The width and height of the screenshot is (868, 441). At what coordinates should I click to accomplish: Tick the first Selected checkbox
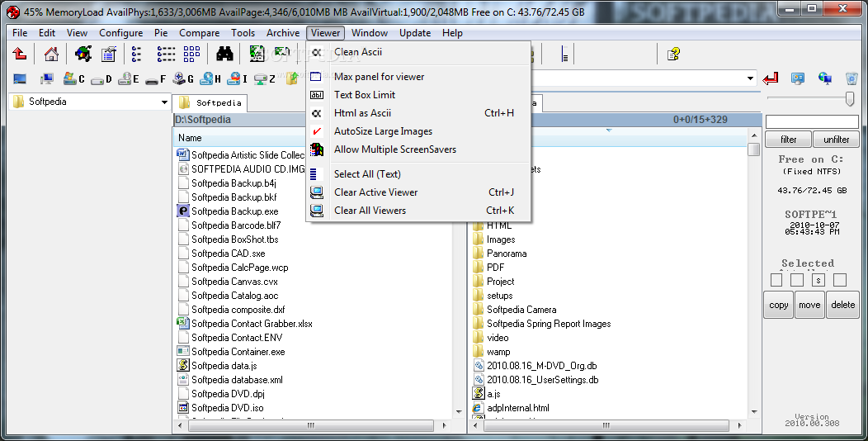point(776,280)
